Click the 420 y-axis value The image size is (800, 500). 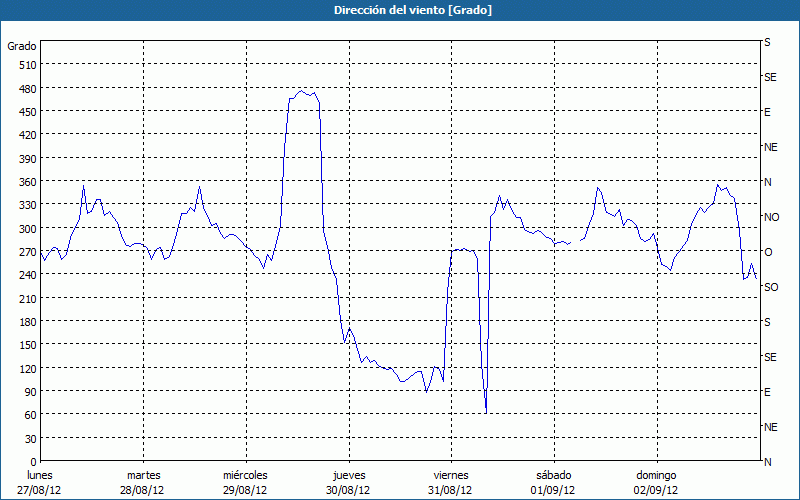pyautogui.click(x=28, y=135)
